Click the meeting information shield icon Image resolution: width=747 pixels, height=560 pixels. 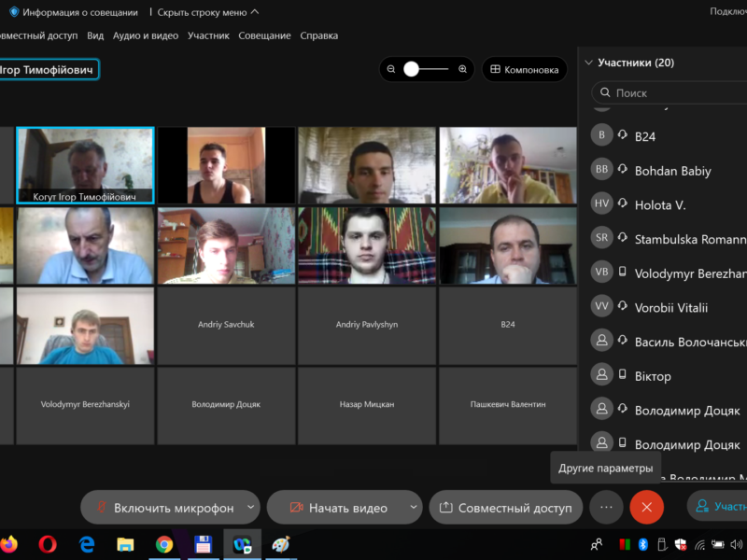pyautogui.click(x=14, y=12)
